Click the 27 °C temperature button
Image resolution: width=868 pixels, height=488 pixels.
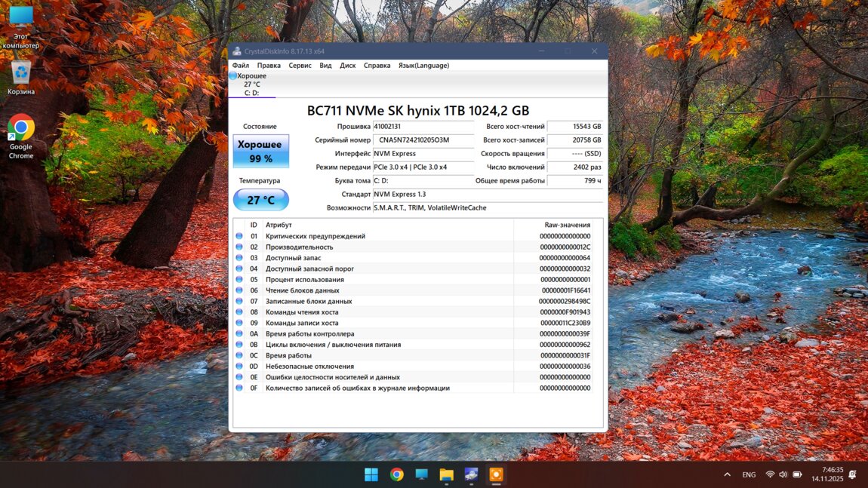point(260,200)
